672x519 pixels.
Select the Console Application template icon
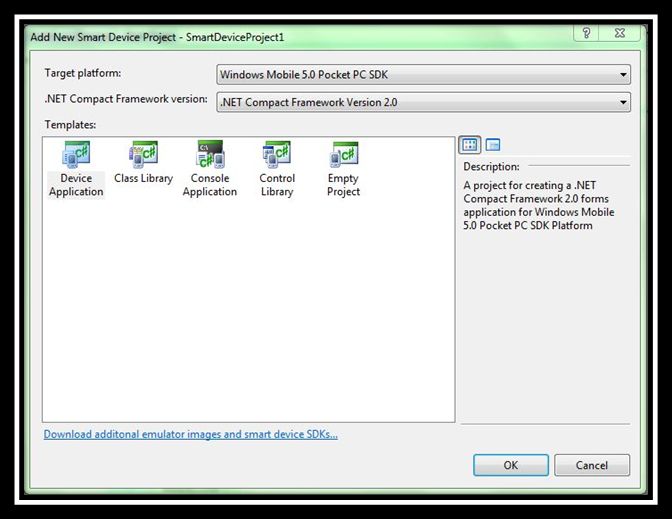click(210, 155)
